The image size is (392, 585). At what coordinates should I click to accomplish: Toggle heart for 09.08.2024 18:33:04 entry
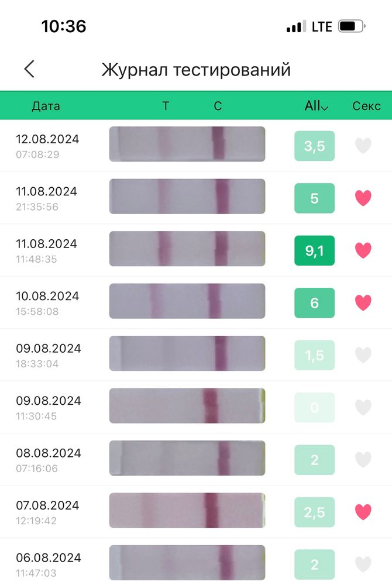[x=363, y=355]
